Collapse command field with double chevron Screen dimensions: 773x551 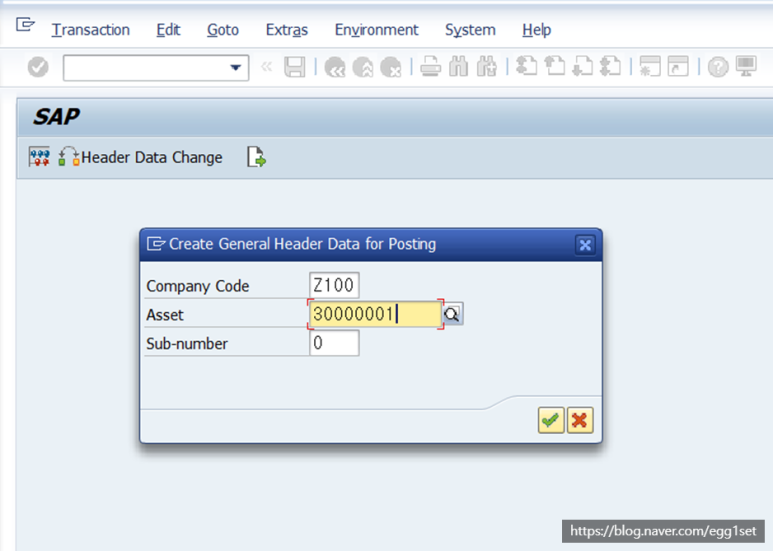(266, 67)
